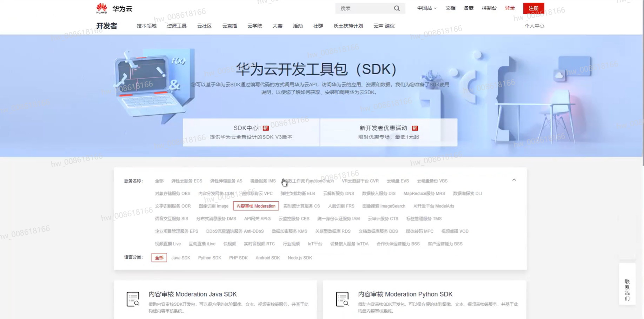Open the 云社区 menu
The height and width of the screenshot is (319, 644).
tap(204, 26)
